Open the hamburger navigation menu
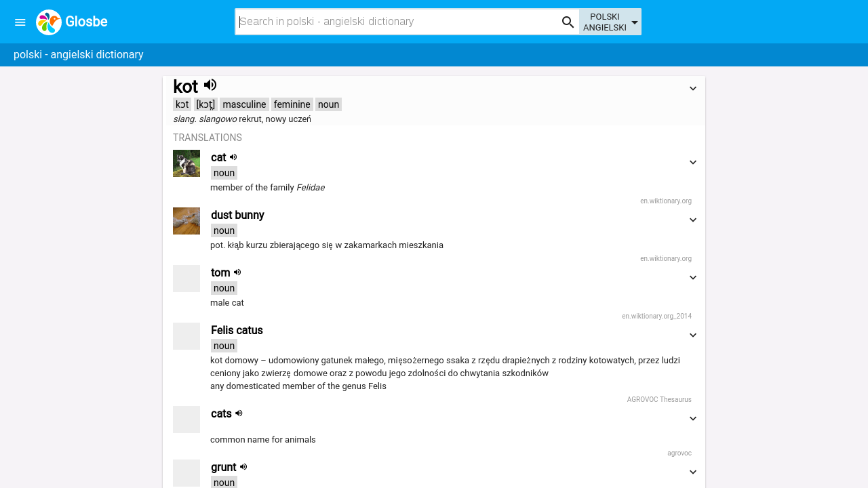Image resolution: width=868 pixels, height=488 pixels. (19, 22)
